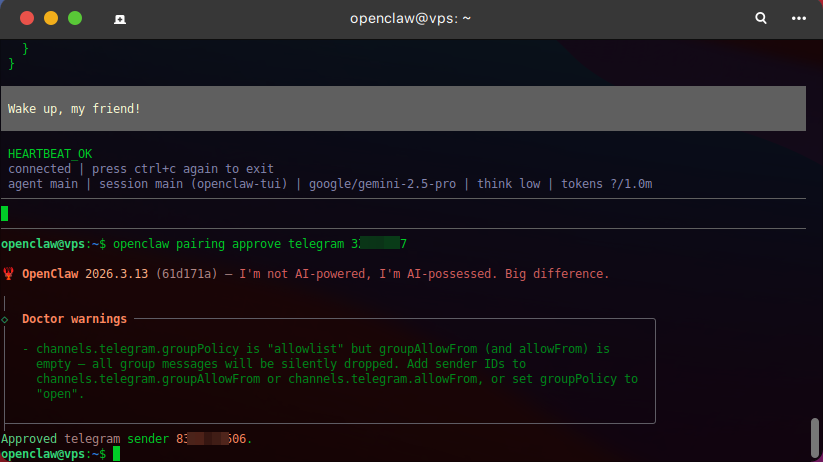This screenshot has height=462, width=823.
Task: Click the shell prompt cursor at bottom
Action: pyautogui.click(x=116, y=454)
